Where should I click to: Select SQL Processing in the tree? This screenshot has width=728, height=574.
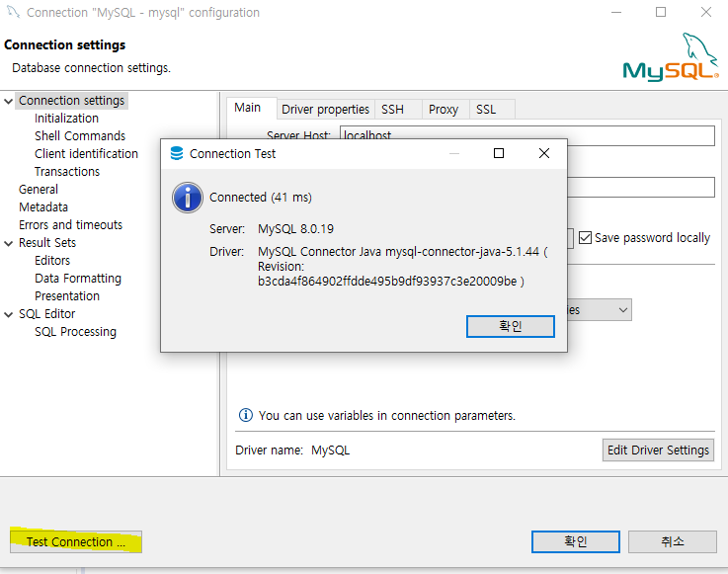tap(75, 332)
